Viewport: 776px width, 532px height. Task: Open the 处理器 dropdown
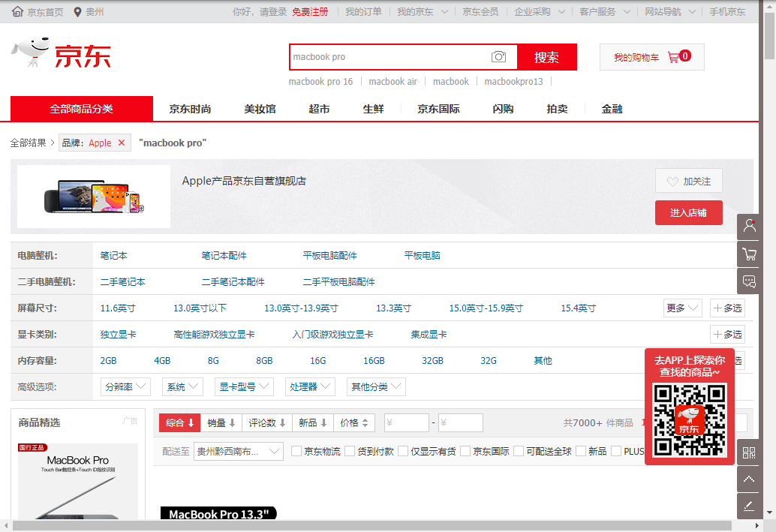pyautogui.click(x=310, y=387)
